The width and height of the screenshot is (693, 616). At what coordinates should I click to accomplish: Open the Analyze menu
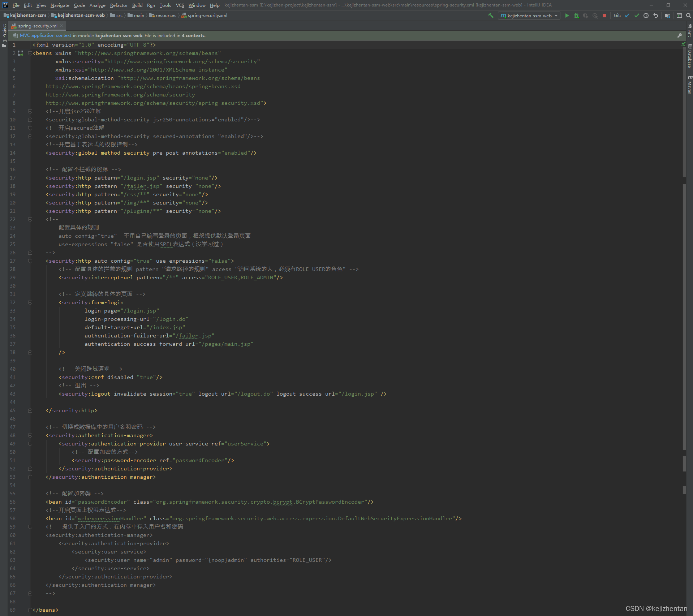point(97,5)
